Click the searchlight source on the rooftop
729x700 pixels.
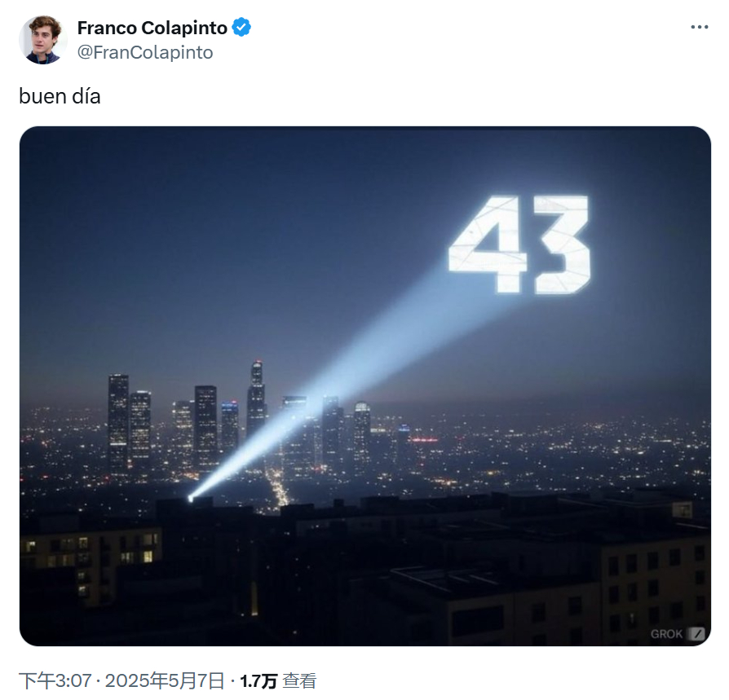[x=190, y=499]
